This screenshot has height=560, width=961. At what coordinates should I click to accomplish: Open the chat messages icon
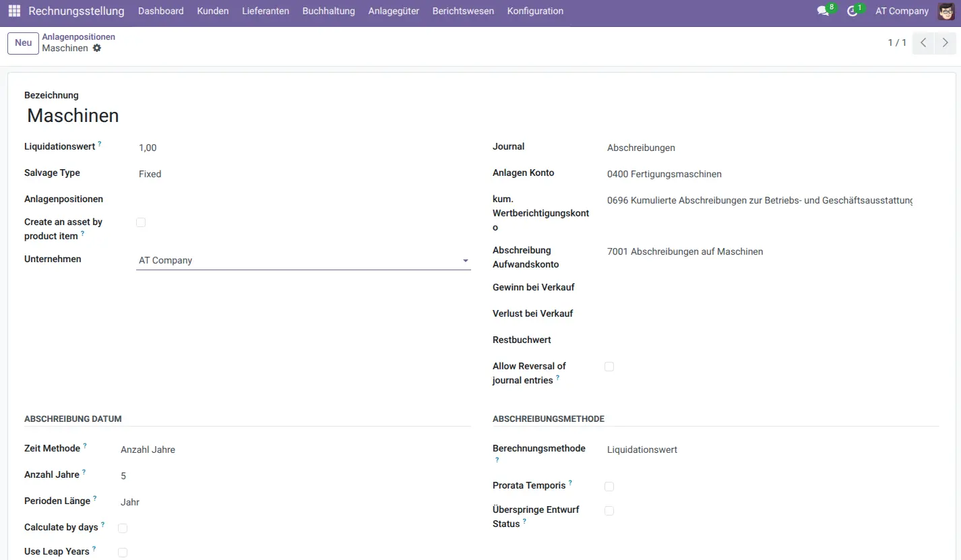pyautogui.click(x=823, y=11)
